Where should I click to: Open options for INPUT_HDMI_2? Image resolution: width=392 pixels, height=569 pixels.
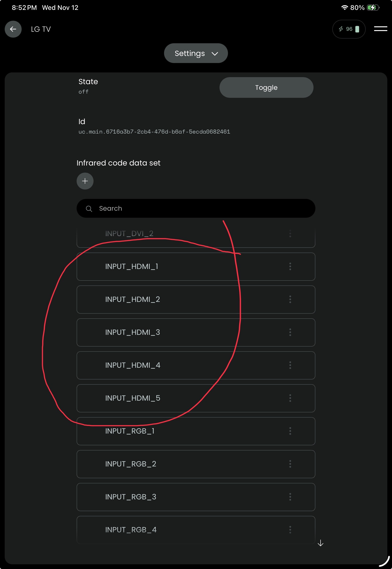click(x=290, y=300)
